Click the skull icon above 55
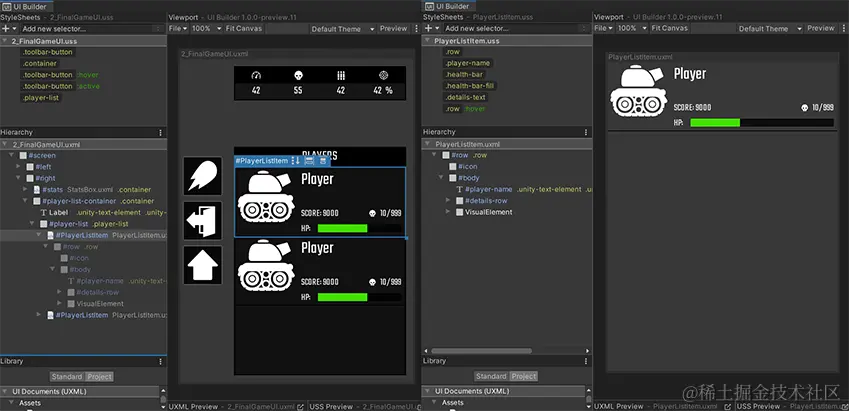Screen dimensions: 849x411 (x=298, y=75)
